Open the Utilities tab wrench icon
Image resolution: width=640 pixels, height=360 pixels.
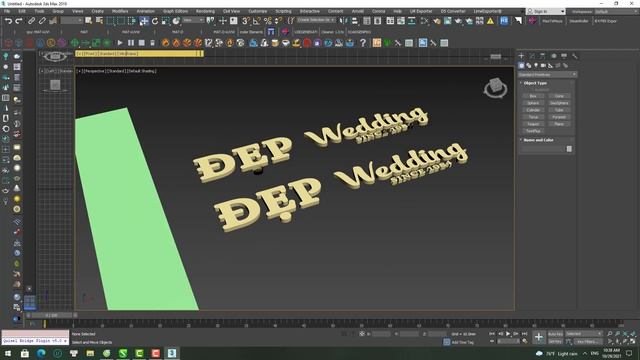coord(575,56)
